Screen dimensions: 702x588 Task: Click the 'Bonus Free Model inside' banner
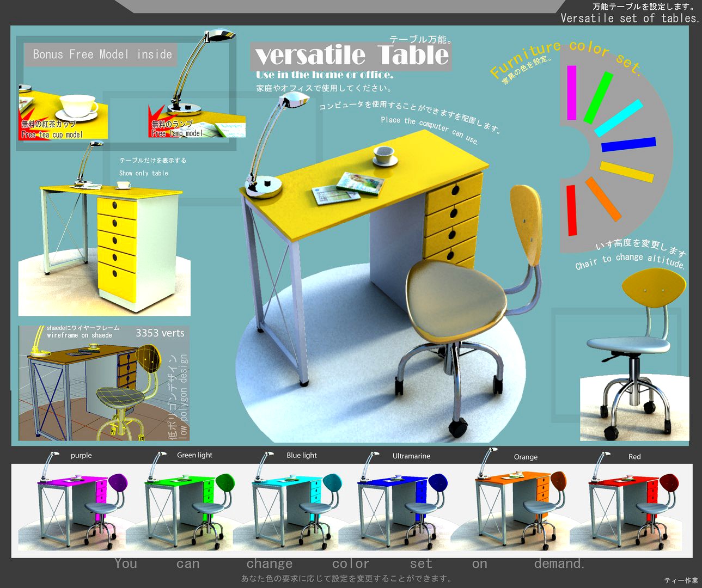click(x=101, y=54)
